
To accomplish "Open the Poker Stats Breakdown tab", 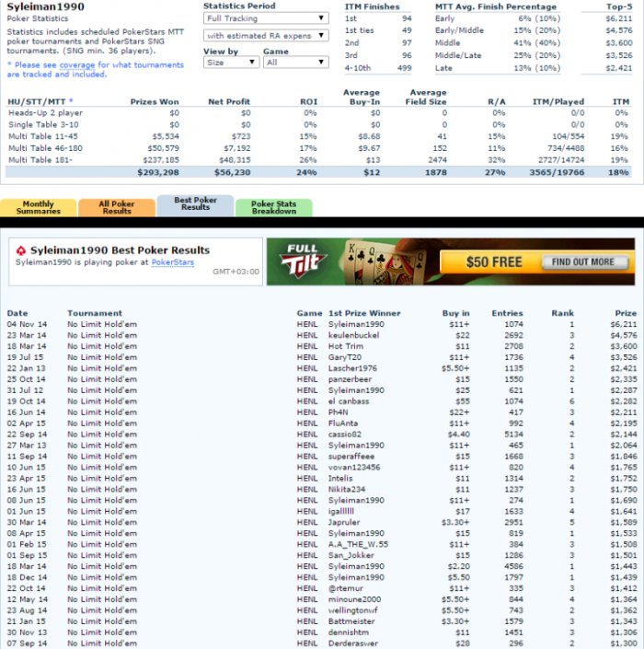I will tap(274, 207).
